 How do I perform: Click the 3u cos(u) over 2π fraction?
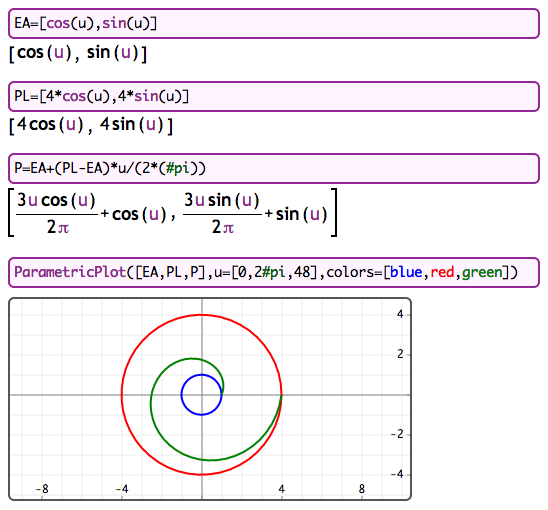pos(57,213)
